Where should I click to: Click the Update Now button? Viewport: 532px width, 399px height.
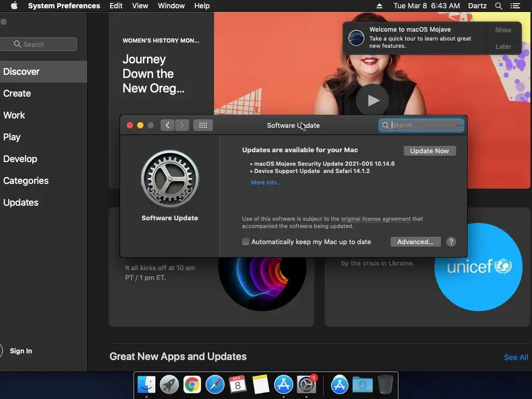430,151
